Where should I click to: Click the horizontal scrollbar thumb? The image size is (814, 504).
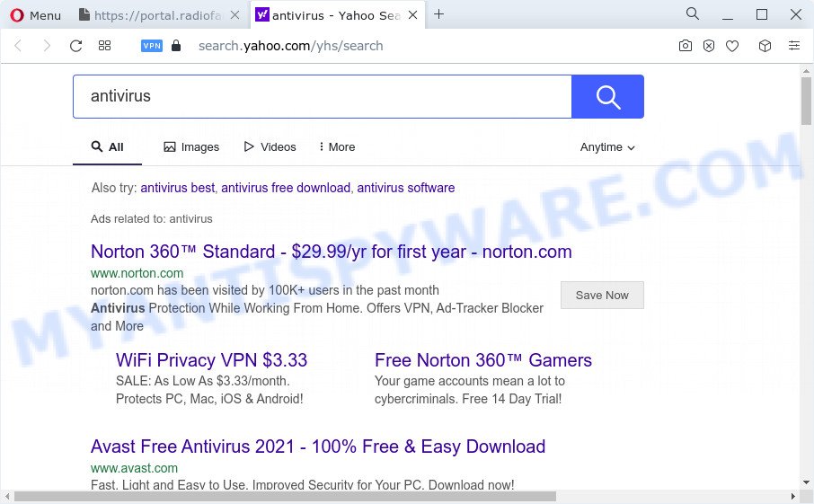(286, 497)
